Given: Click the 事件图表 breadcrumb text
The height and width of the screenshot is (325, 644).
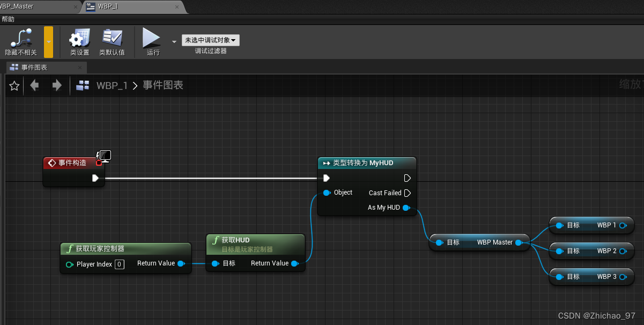Looking at the screenshot, I should point(163,85).
